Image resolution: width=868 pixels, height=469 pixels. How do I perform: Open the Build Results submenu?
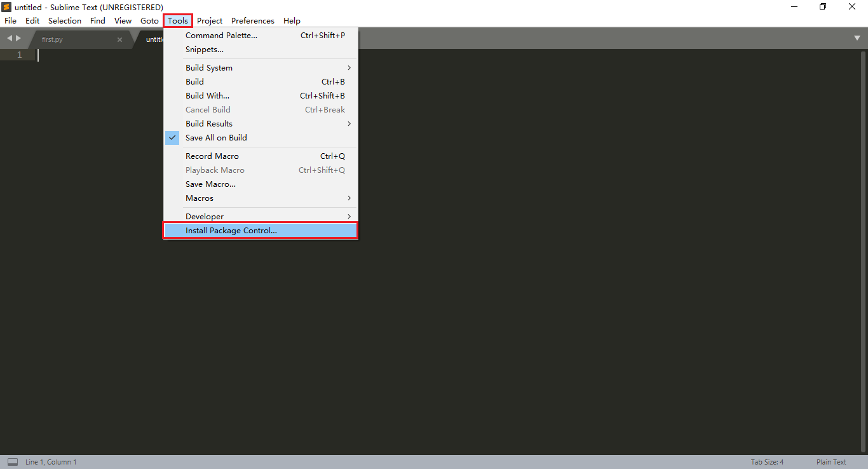pos(210,123)
